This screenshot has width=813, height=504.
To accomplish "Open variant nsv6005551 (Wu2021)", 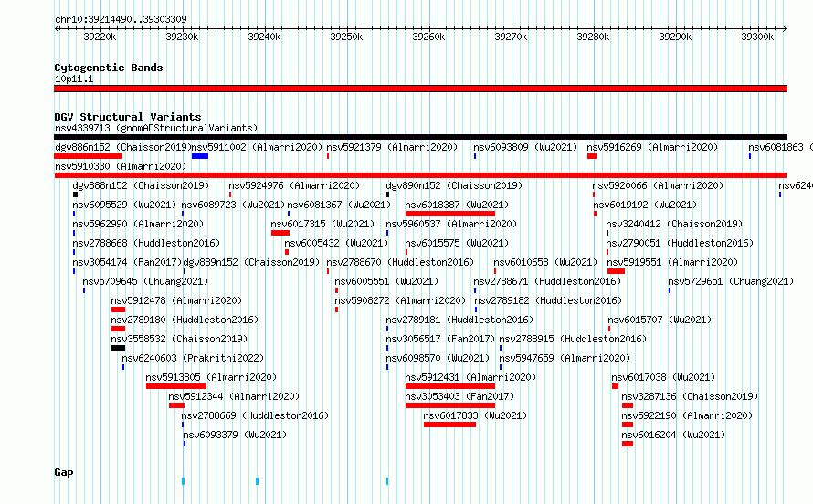I will coord(386,281).
